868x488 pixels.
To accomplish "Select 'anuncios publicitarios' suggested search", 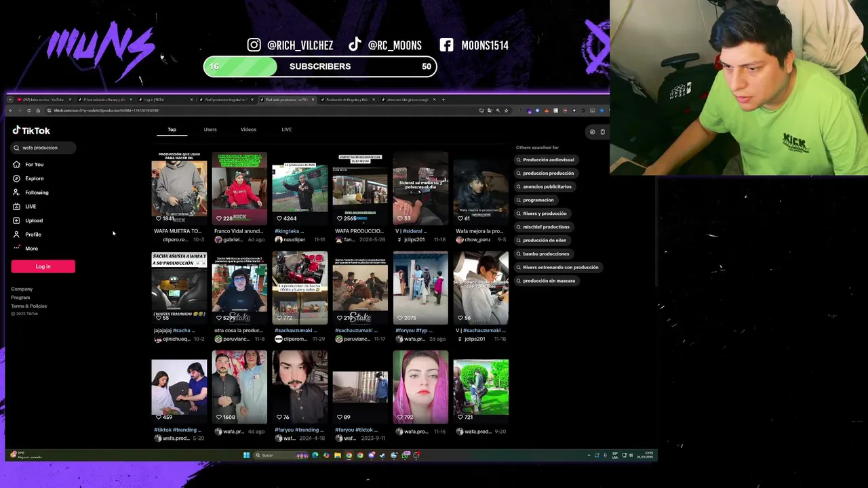I will pyautogui.click(x=544, y=186).
